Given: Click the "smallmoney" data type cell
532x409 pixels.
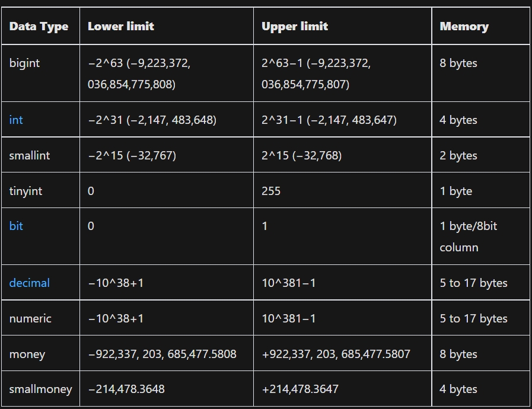Looking at the screenshot, I should point(40,389).
